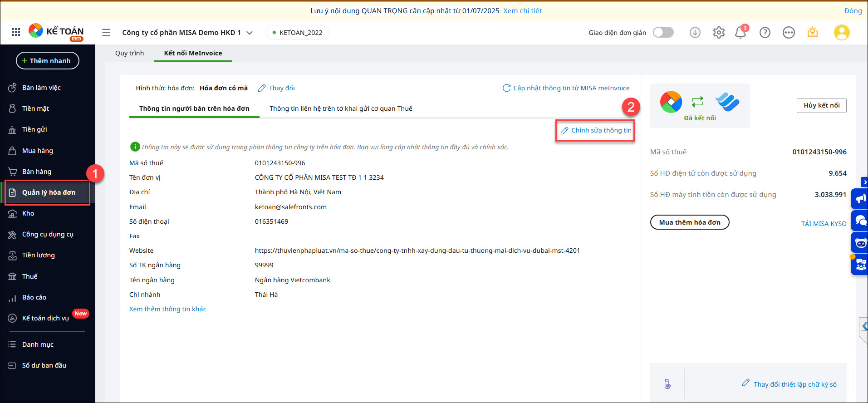
Task: Open Thuế module
Action: (48, 276)
